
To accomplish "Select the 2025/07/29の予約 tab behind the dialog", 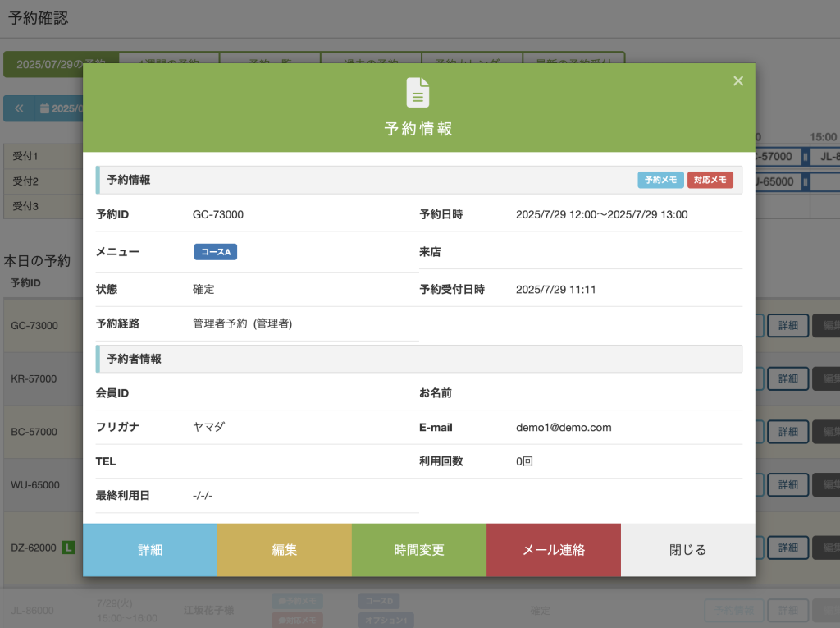I will (x=61, y=64).
